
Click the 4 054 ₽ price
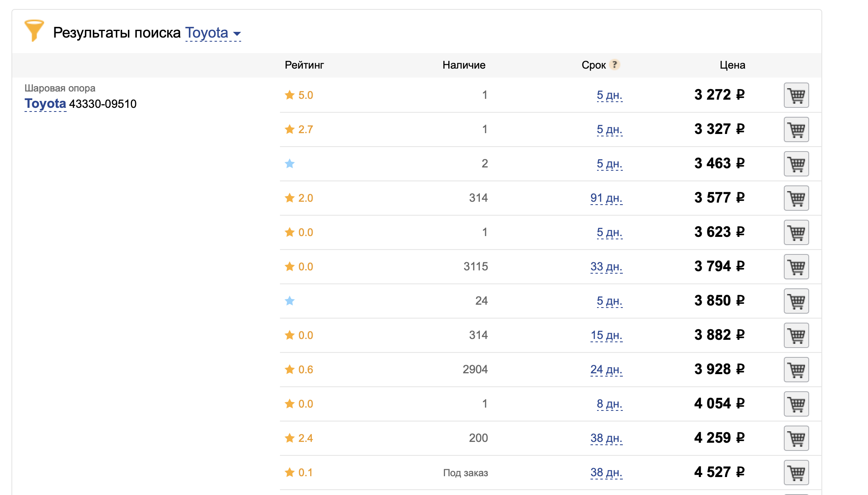click(x=719, y=404)
